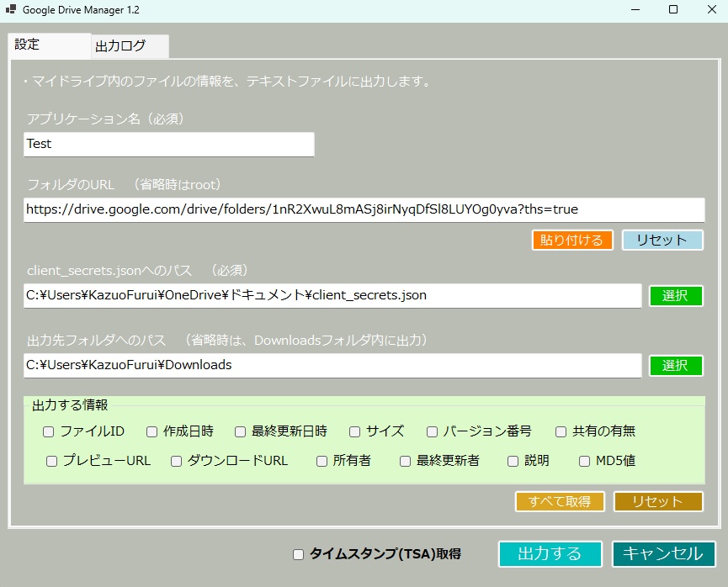Screen dimensions: 728x587
Task: Click 選択 next to the Downloads folder path
Action: [676, 366]
